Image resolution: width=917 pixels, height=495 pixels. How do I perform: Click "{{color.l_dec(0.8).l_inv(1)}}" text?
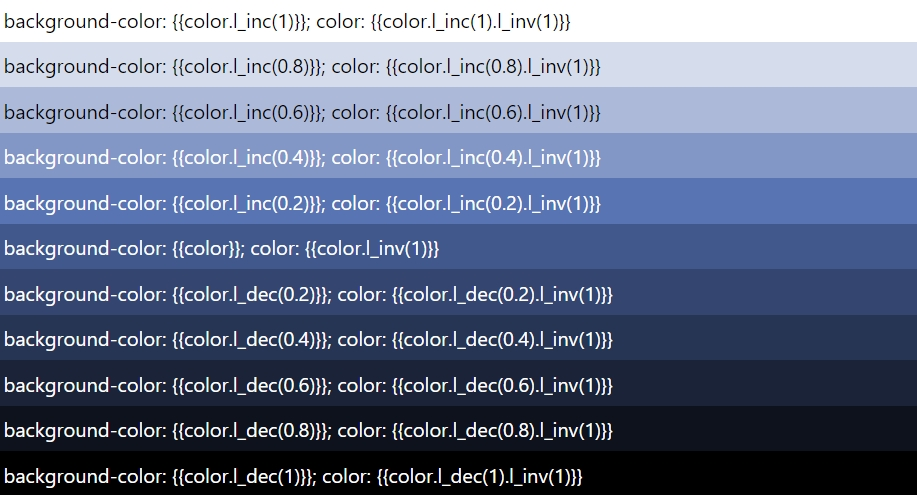click(x=502, y=431)
